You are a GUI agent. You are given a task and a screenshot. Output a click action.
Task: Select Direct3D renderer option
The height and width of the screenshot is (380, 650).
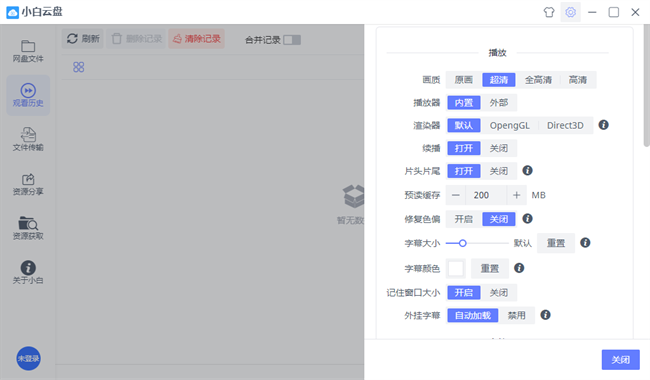(x=565, y=125)
